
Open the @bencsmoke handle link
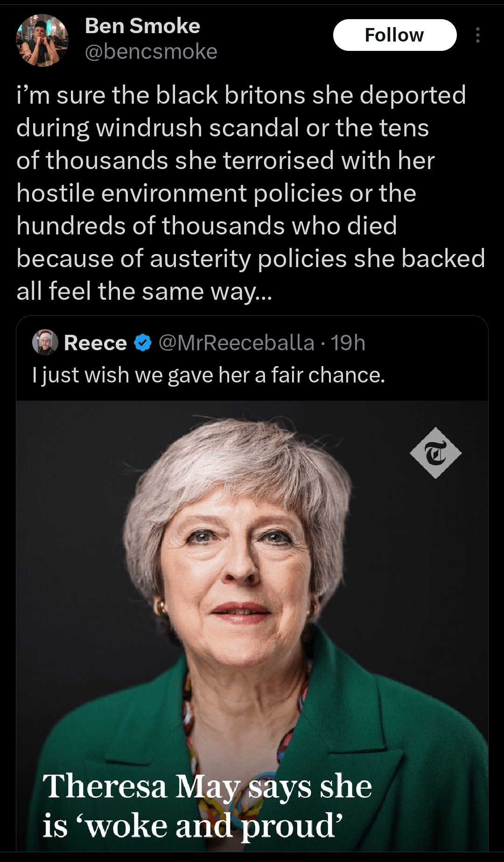pos(151,52)
